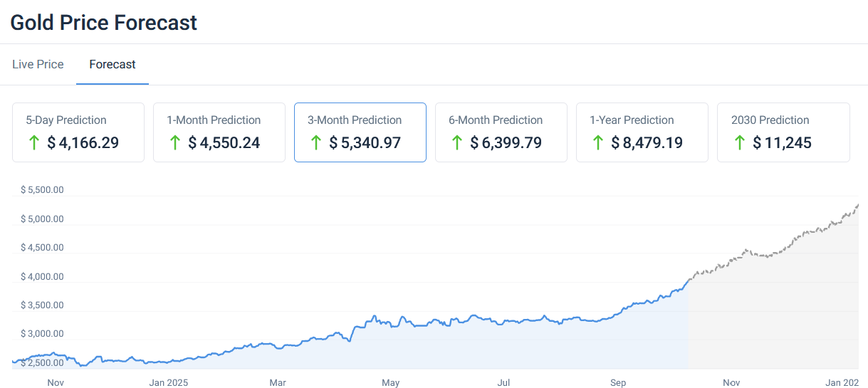Click the Sep x-axis label

pyautogui.click(x=618, y=383)
